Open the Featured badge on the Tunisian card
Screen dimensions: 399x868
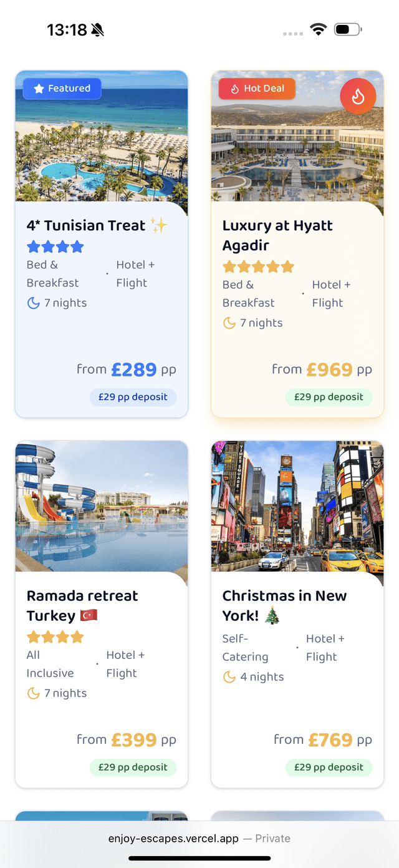coord(62,89)
